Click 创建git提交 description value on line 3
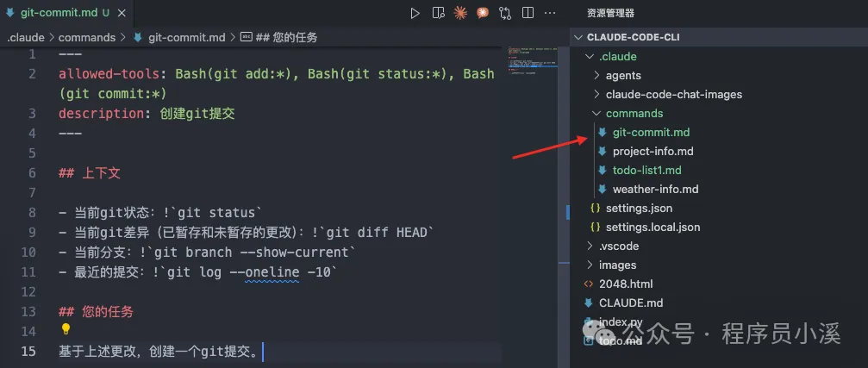 (x=197, y=114)
